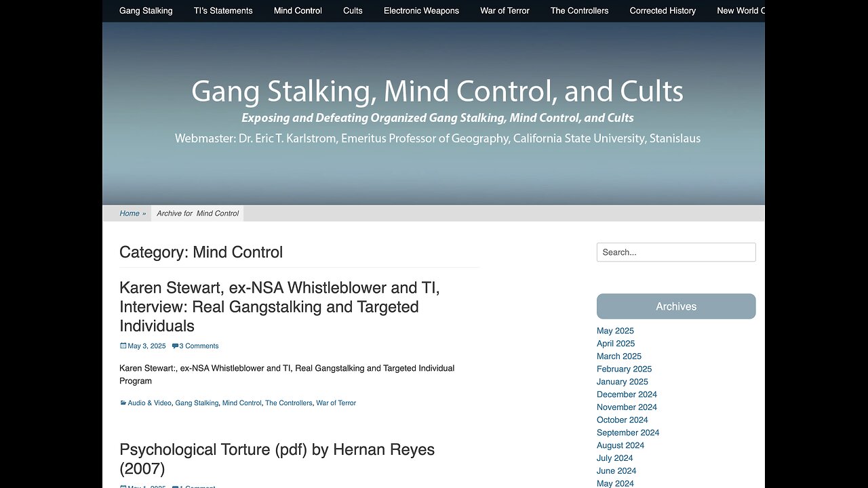Open the Corrected History menu item

click(x=663, y=11)
